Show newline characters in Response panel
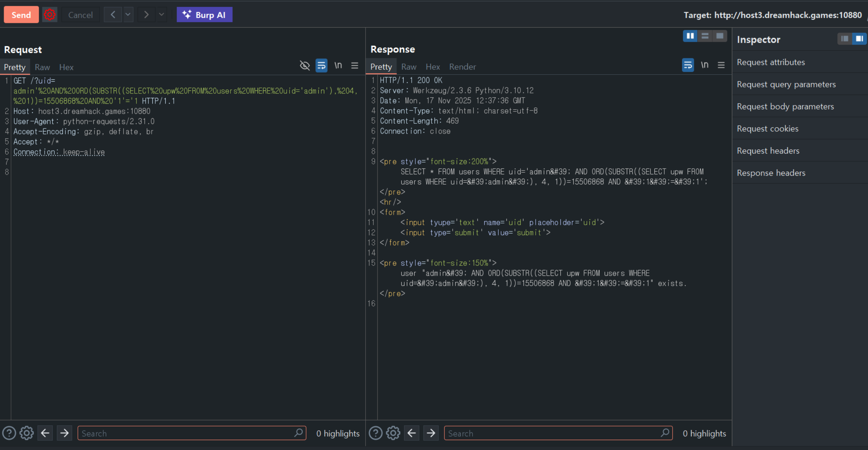This screenshot has height=450, width=868. click(704, 65)
